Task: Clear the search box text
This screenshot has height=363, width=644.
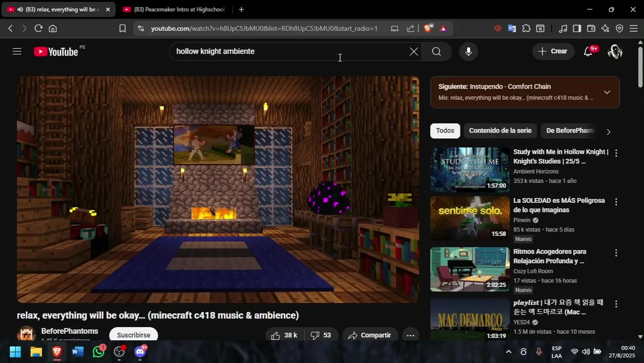Action: [x=414, y=51]
